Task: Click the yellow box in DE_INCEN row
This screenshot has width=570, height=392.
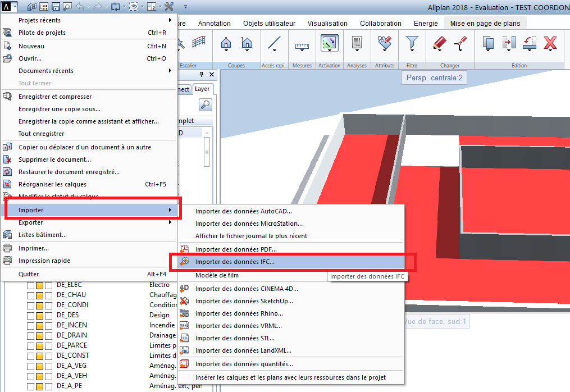Action: tap(39, 326)
